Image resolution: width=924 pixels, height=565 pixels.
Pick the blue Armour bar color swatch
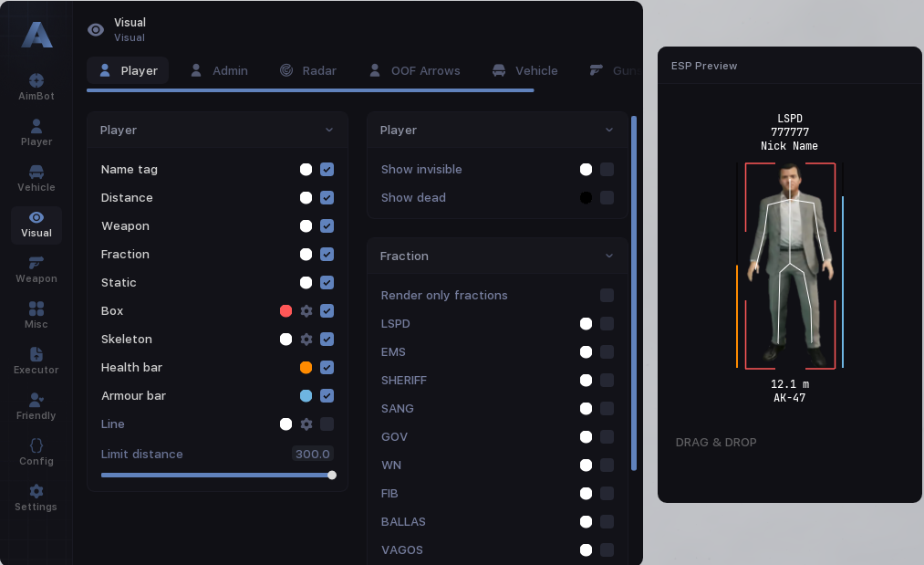pos(306,396)
